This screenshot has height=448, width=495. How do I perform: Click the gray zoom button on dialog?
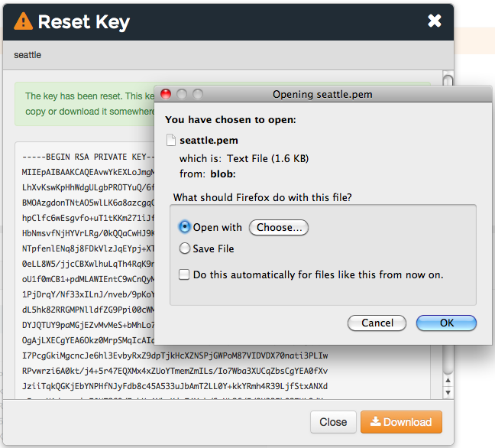click(x=197, y=94)
